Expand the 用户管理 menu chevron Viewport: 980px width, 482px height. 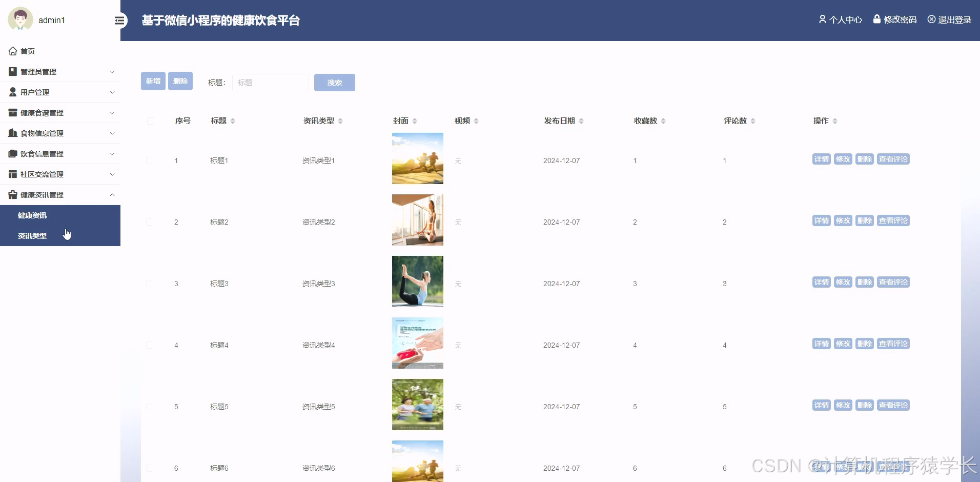(x=112, y=92)
